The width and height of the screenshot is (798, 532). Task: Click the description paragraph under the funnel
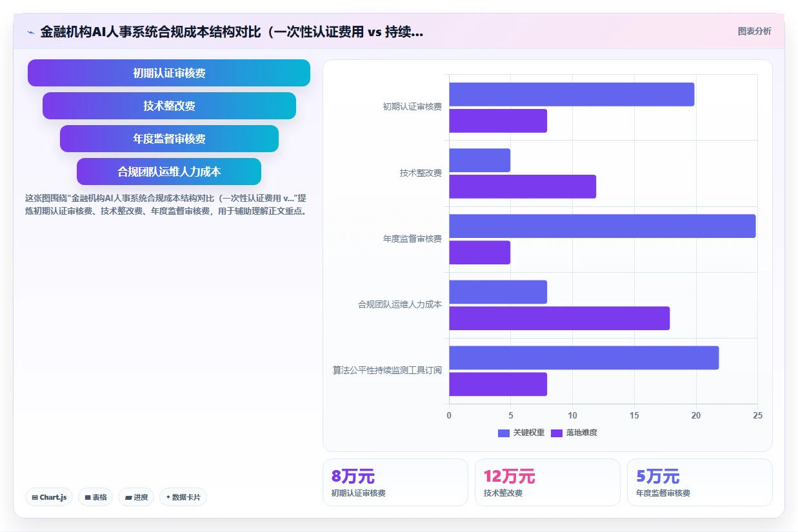[x=166, y=204]
